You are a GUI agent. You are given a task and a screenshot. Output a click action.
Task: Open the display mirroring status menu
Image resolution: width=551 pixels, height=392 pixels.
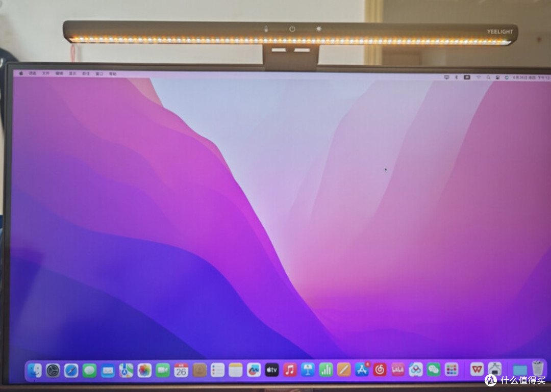tap(446, 77)
